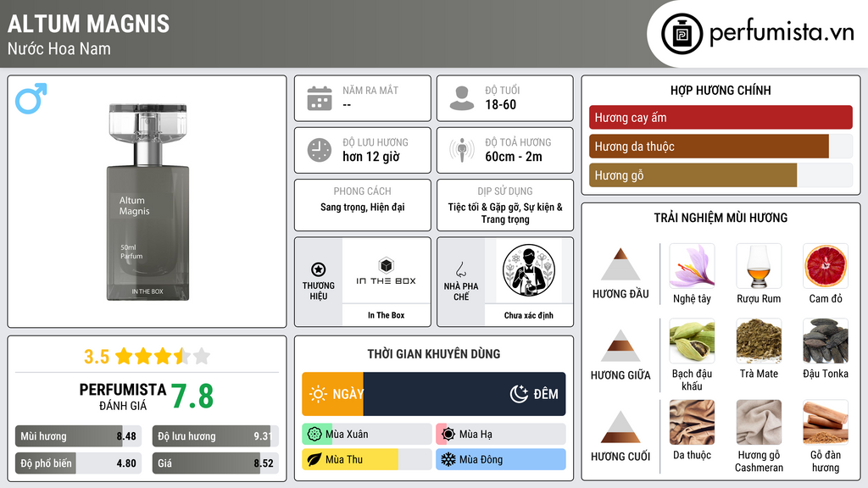Click the Altum Magnis bottle product image
Screen dimensions: 868x488
tap(147, 202)
